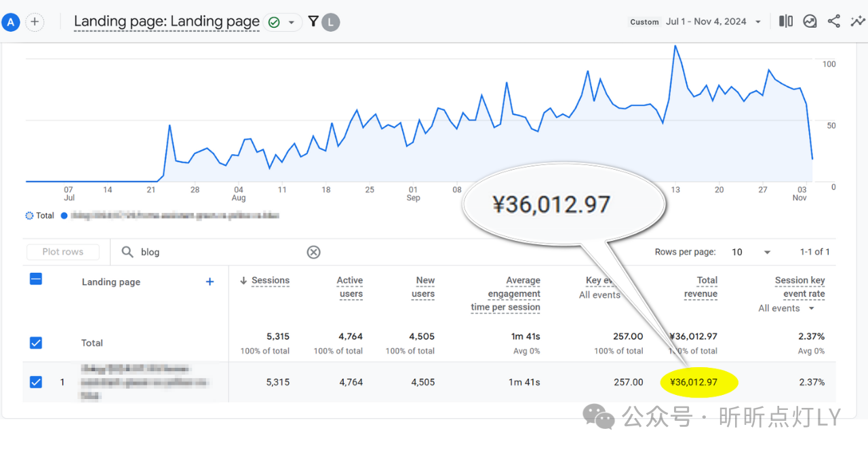Click the Total revenue column header

pos(701,287)
